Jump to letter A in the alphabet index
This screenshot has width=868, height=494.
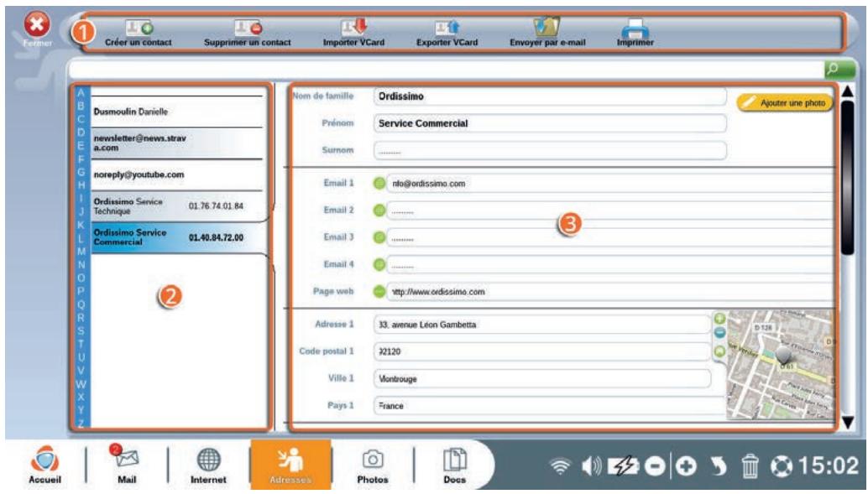81,93
